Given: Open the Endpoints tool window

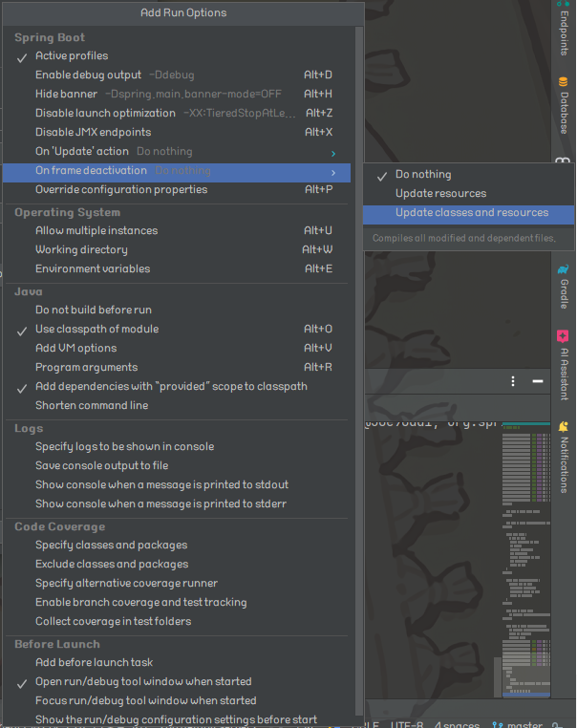Looking at the screenshot, I should pyautogui.click(x=564, y=29).
